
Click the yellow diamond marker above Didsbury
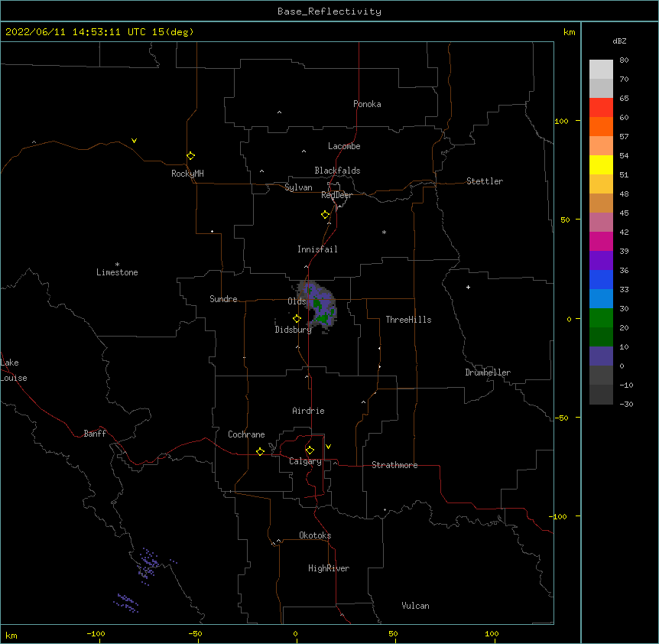[297, 319]
